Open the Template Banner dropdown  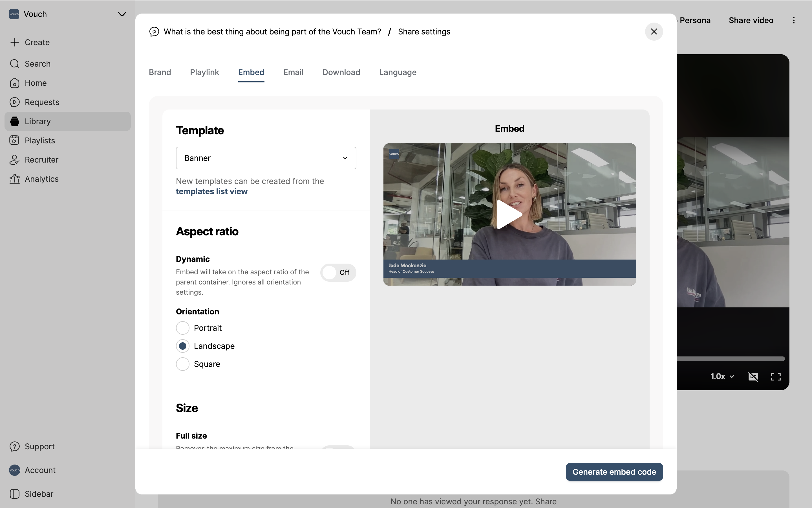pos(266,158)
